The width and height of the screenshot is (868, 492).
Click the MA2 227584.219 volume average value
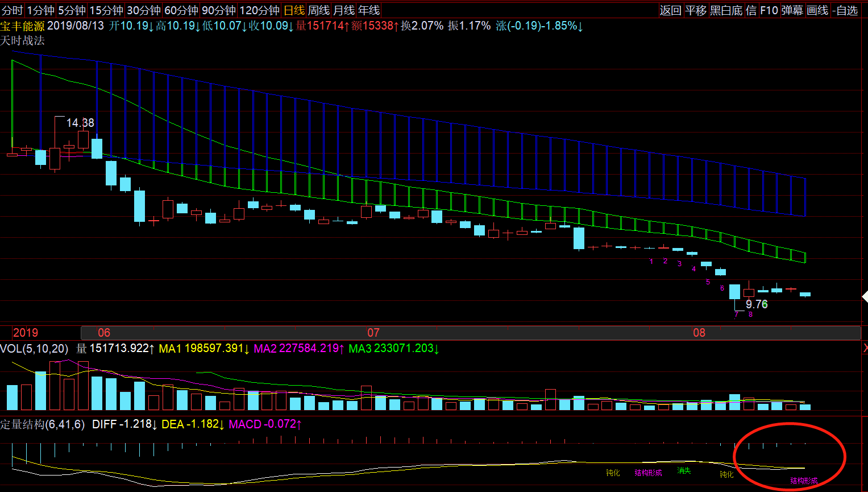[x=299, y=348]
